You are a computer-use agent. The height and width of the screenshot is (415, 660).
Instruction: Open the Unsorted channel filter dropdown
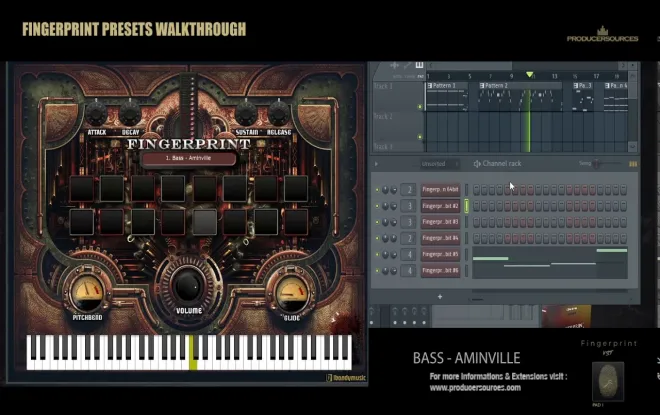(x=439, y=164)
